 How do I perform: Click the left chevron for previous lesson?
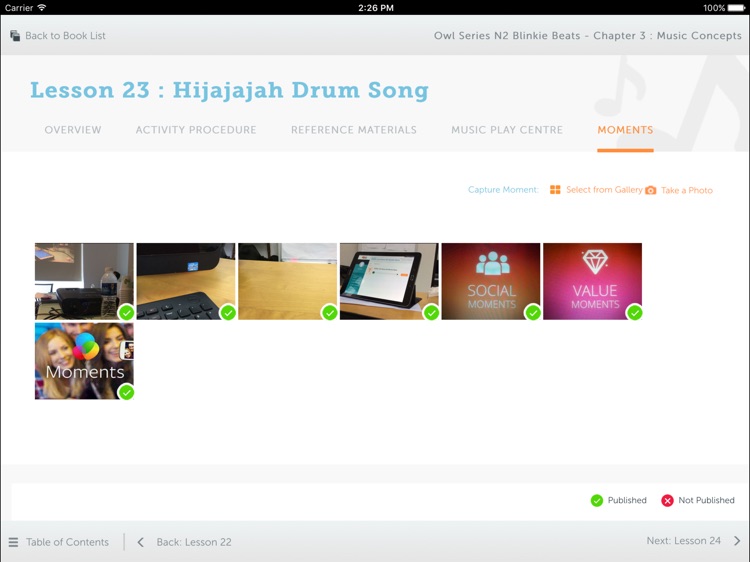click(141, 542)
